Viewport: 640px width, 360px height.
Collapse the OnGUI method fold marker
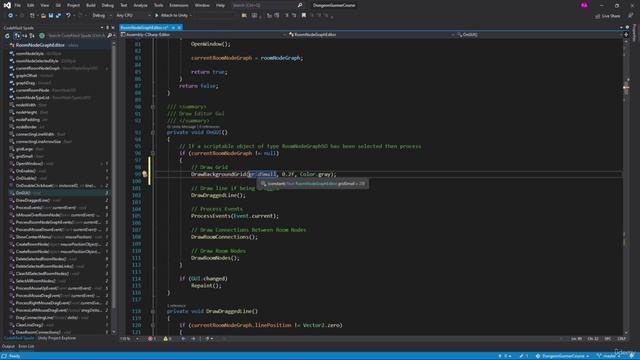click(153, 132)
